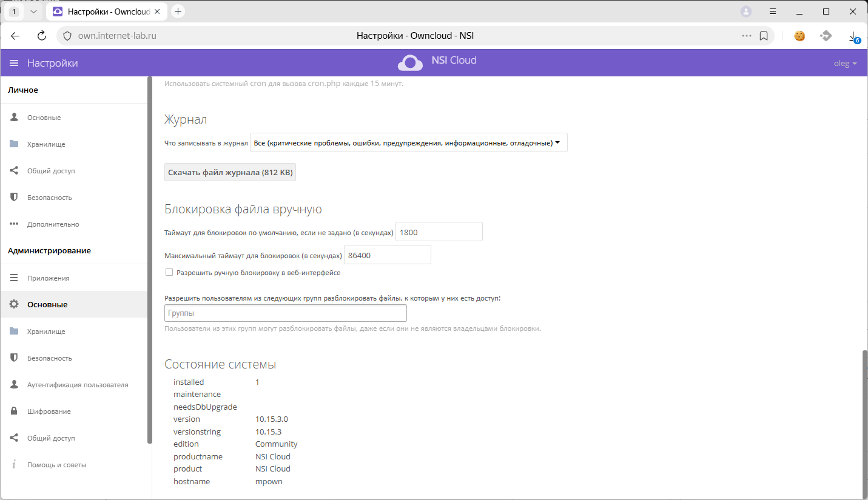Click the back arrow in the browser
Image resolution: width=868 pixels, height=500 pixels.
15,36
